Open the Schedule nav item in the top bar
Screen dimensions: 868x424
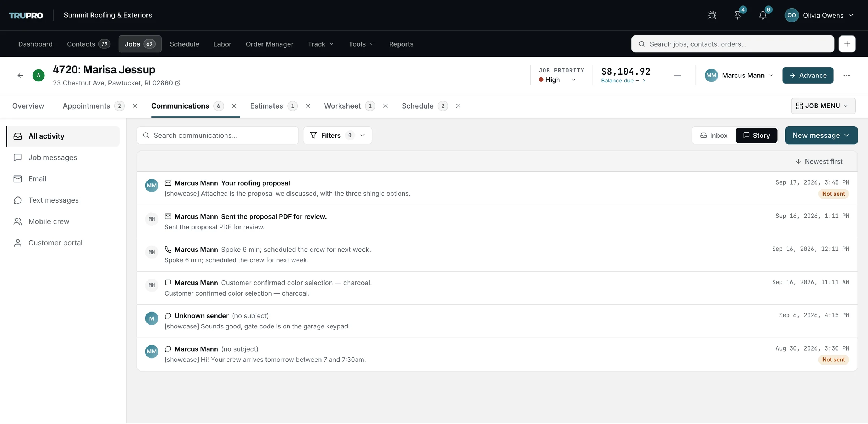click(184, 44)
